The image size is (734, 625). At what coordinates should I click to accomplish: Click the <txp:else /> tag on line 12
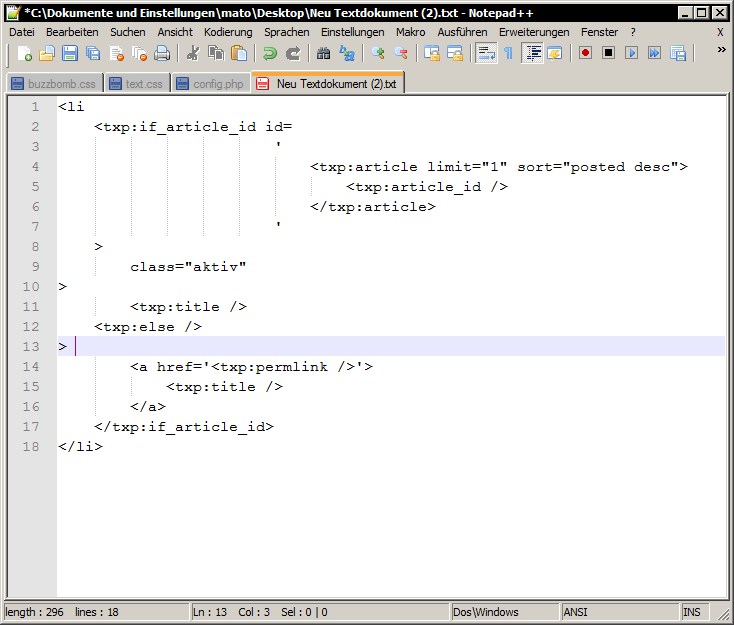tap(148, 327)
